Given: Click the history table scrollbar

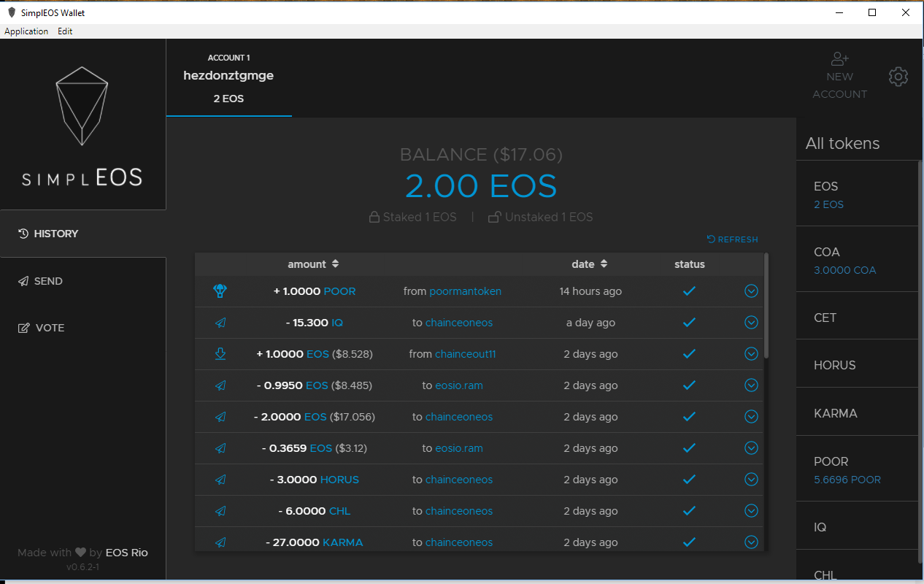Looking at the screenshot, I should (766, 305).
